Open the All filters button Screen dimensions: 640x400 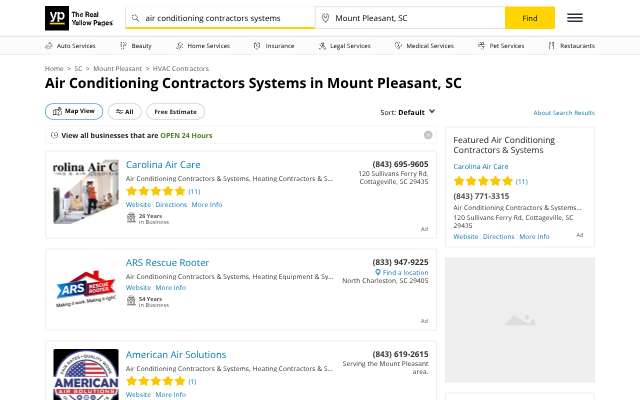[125, 111]
